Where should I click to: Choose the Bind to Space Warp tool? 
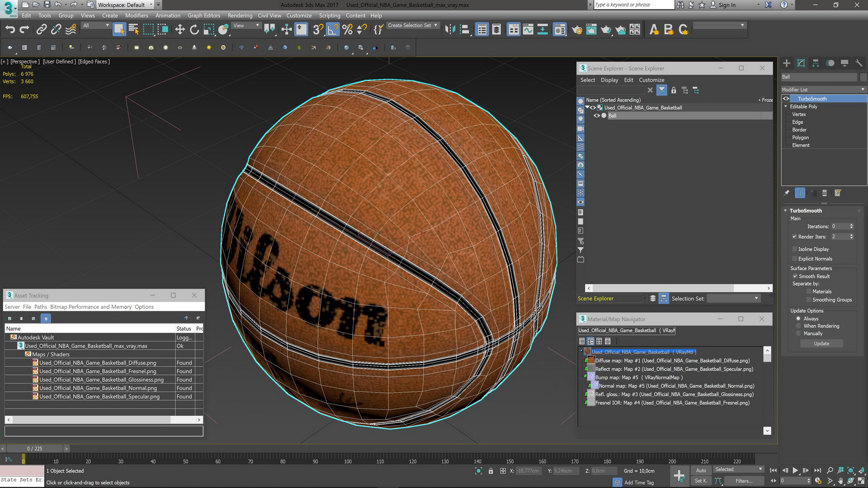coord(71,30)
